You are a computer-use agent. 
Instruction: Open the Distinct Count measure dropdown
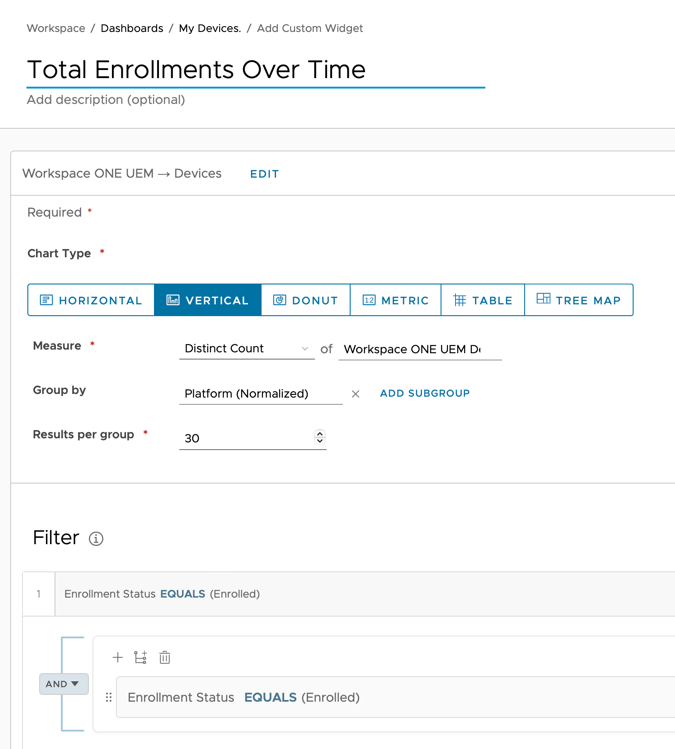[x=246, y=349]
